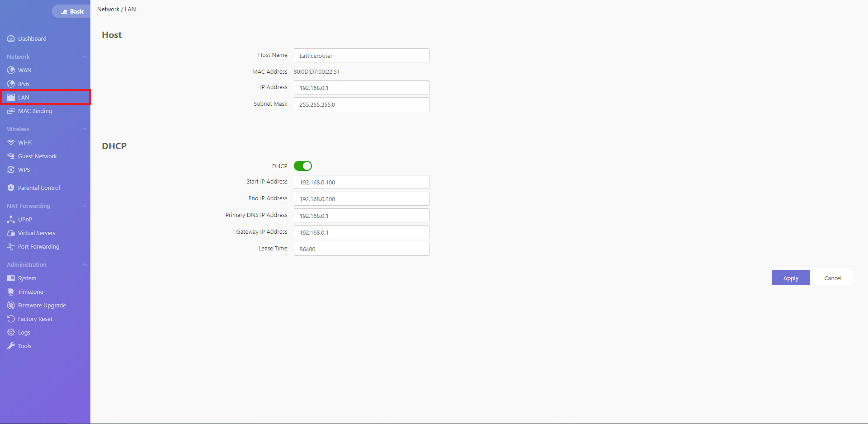
Task: Click the Firmware Upgrade icon
Action: pos(11,306)
